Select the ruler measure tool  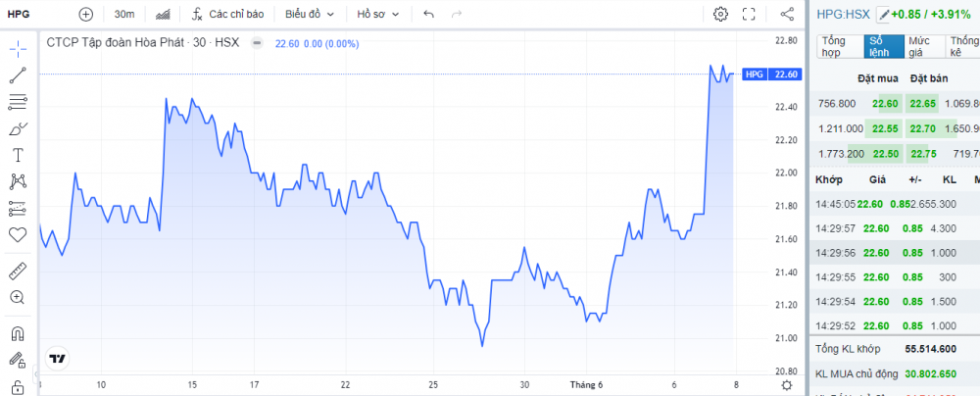(18, 271)
